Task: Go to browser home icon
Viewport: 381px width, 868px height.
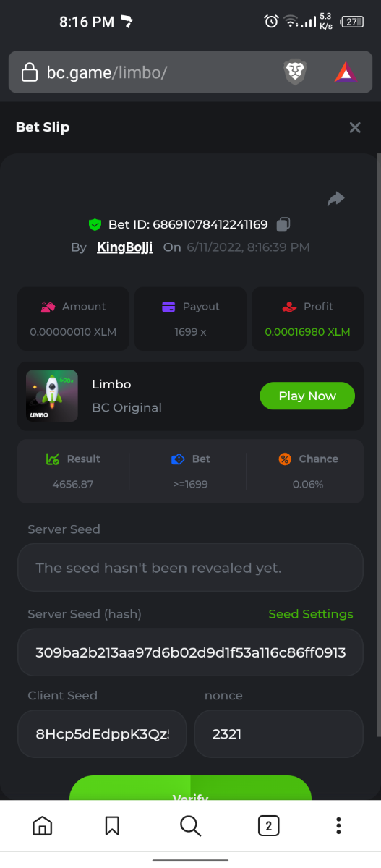Action: [43, 825]
